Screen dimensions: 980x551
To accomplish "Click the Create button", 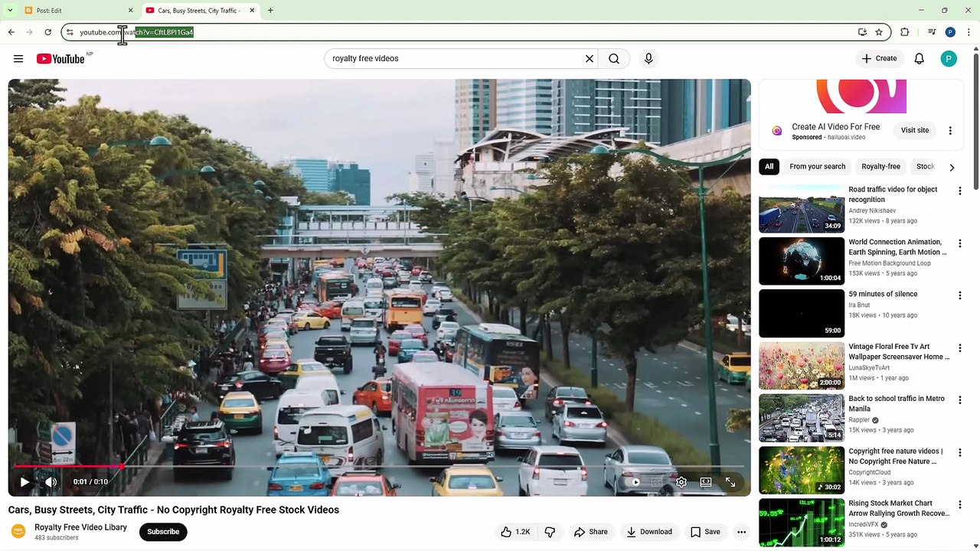I will 879,59.
